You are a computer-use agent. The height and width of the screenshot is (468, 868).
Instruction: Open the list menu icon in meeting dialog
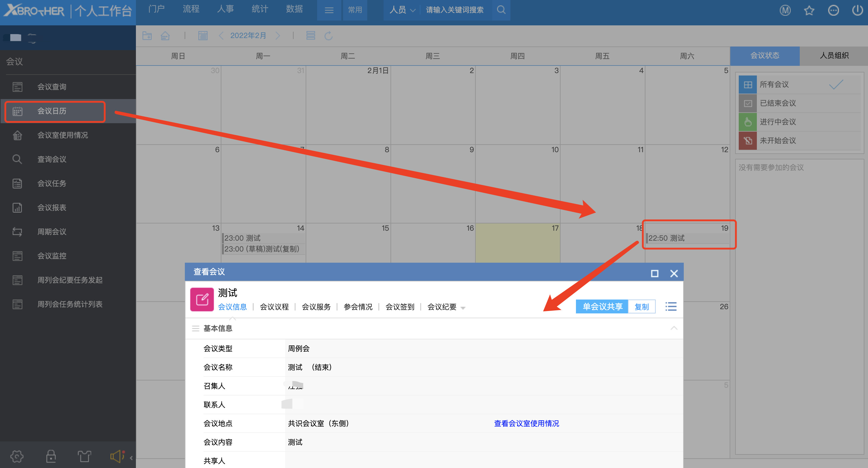pyautogui.click(x=670, y=306)
